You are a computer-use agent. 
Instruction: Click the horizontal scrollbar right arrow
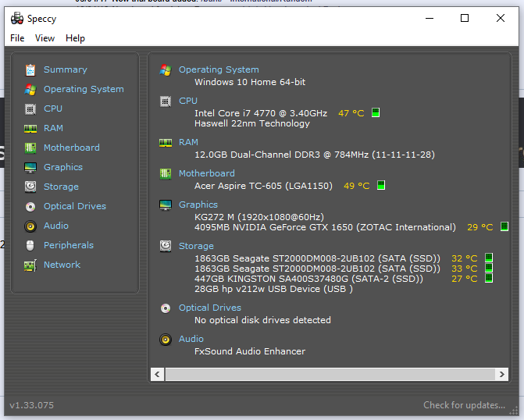[502, 374]
